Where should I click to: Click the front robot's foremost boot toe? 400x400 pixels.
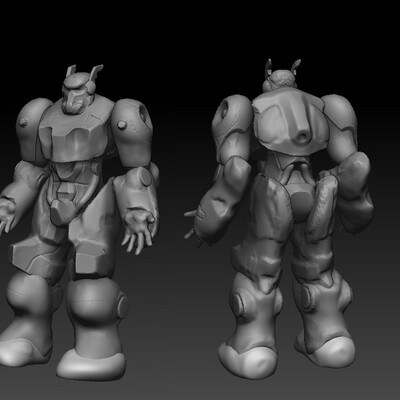[x=91, y=364]
